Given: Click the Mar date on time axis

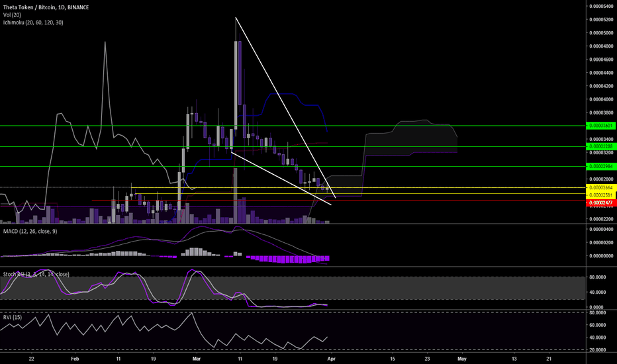Looking at the screenshot, I should (x=197, y=359).
